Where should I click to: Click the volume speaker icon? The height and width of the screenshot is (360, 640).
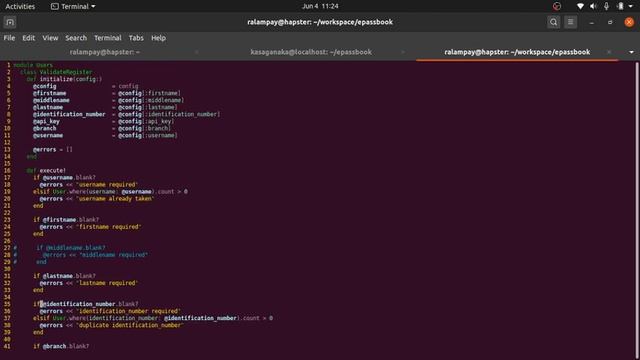pos(593,6)
